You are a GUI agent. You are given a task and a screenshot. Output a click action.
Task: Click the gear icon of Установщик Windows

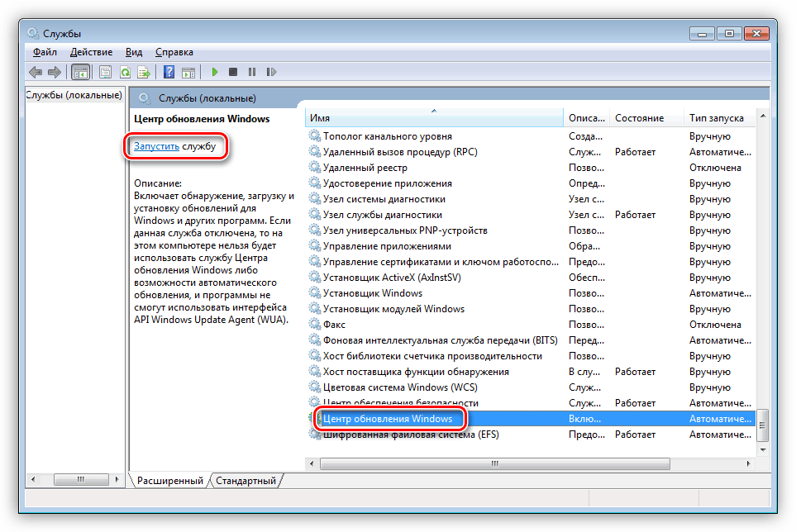[x=315, y=292]
